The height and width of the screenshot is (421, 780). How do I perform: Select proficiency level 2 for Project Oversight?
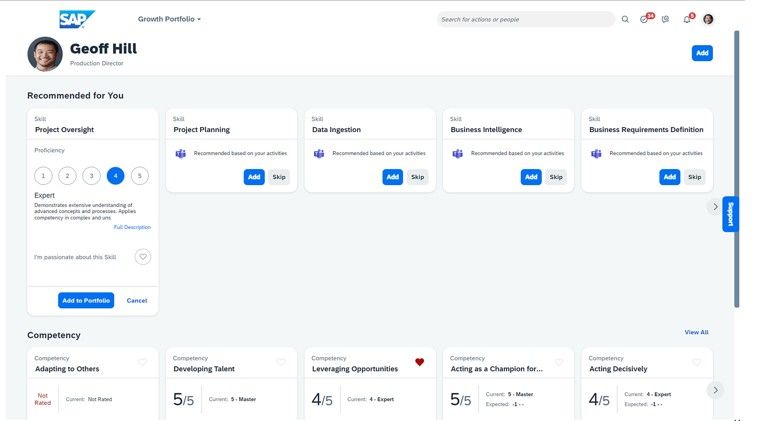click(x=67, y=176)
